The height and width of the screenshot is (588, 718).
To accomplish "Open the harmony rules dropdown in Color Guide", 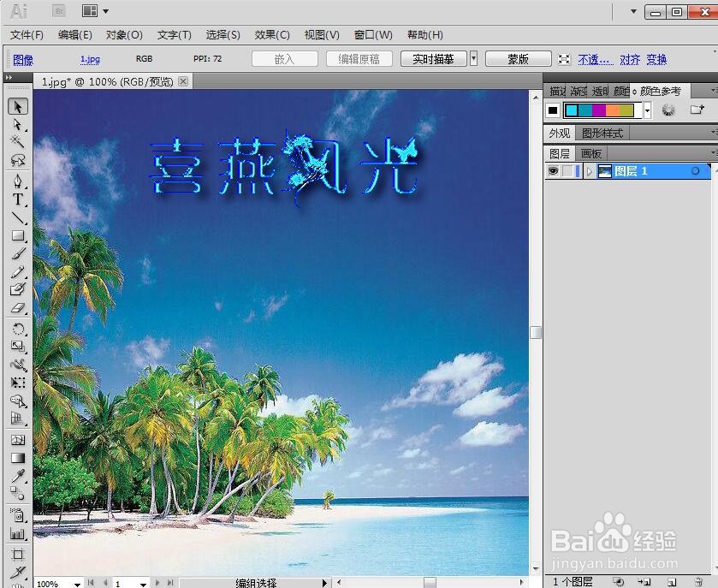I will pos(648,110).
